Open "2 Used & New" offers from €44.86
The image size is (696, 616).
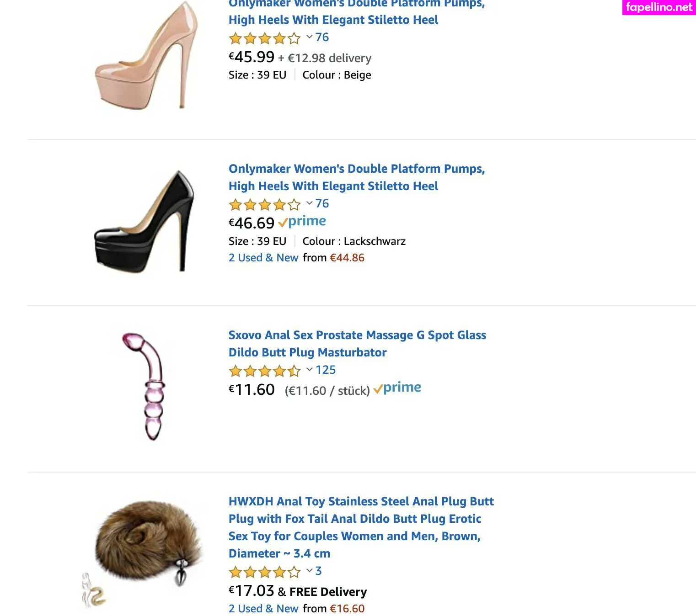pyautogui.click(x=263, y=258)
